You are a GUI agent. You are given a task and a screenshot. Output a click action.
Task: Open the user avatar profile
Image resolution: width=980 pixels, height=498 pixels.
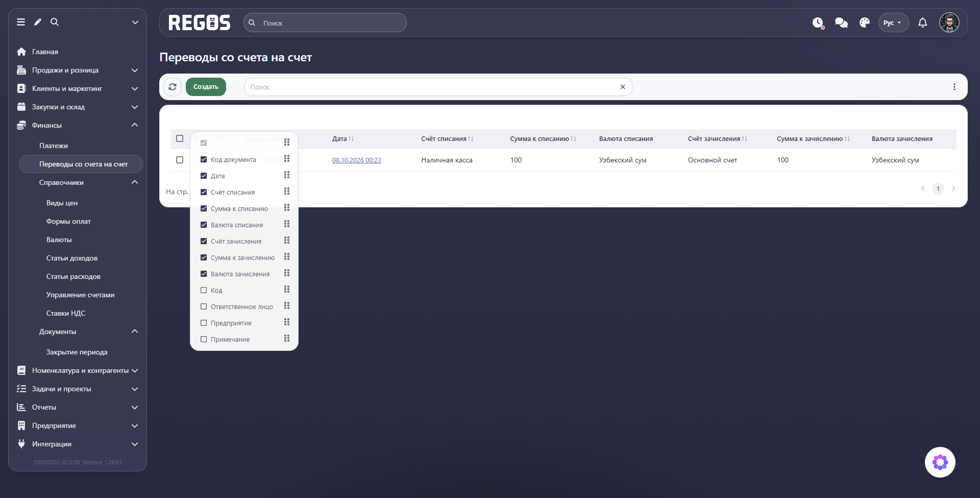pyautogui.click(x=949, y=22)
